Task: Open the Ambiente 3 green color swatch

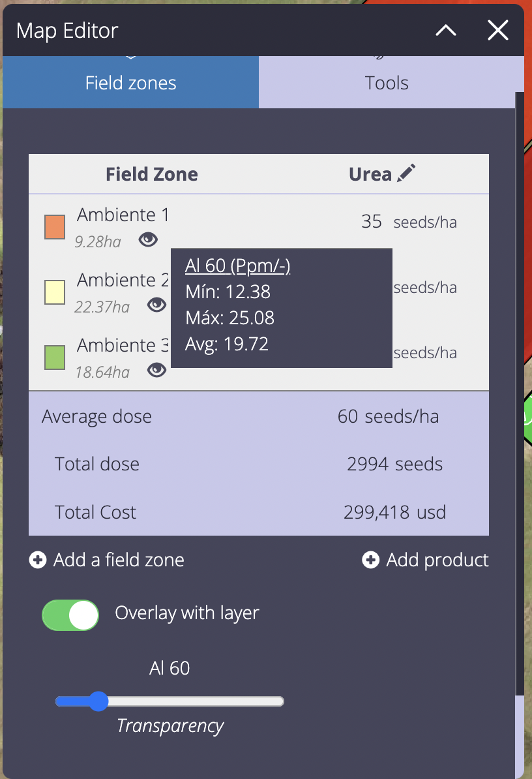Action: [x=55, y=358]
